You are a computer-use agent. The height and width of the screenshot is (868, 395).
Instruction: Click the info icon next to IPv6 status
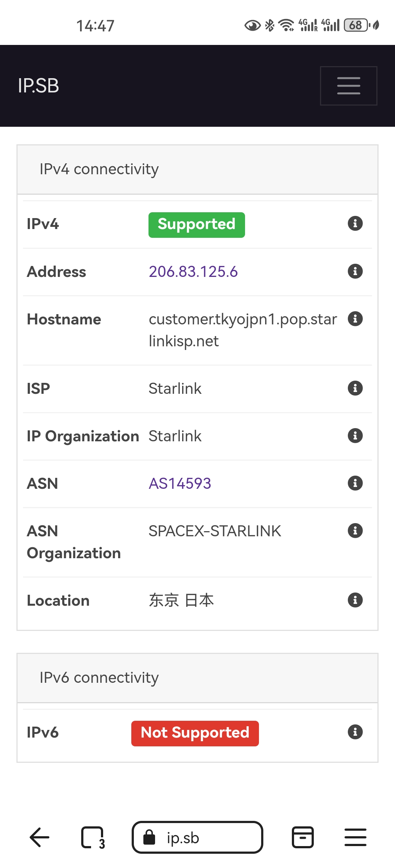355,732
